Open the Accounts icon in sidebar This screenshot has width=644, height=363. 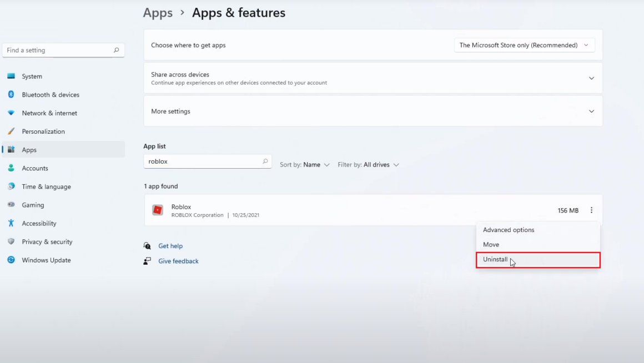pos(11,168)
